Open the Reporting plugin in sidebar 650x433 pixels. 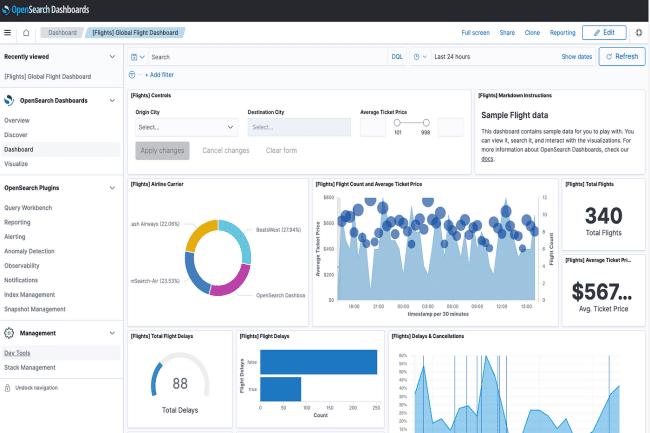pos(17,222)
